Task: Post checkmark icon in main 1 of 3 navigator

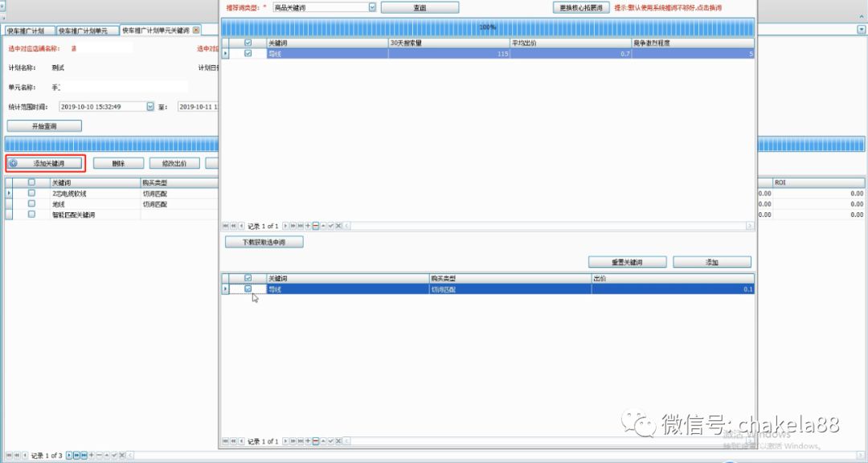Action: pyautogui.click(x=115, y=455)
